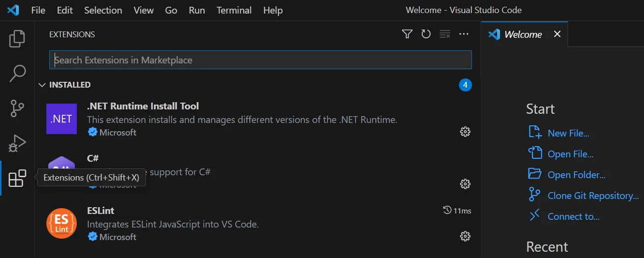The width and height of the screenshot is (644, 258).
Task: Click the ESLint orange logo
Action: 61,223
